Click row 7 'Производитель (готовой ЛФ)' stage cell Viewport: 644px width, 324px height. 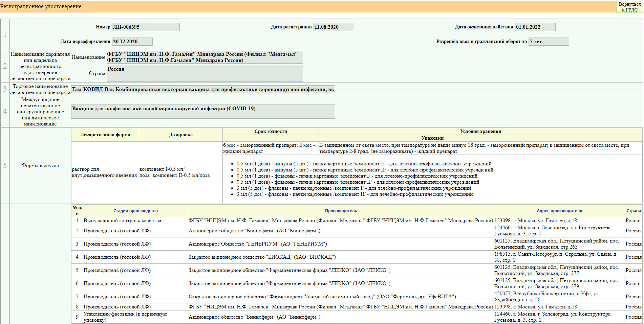point(135,297)
